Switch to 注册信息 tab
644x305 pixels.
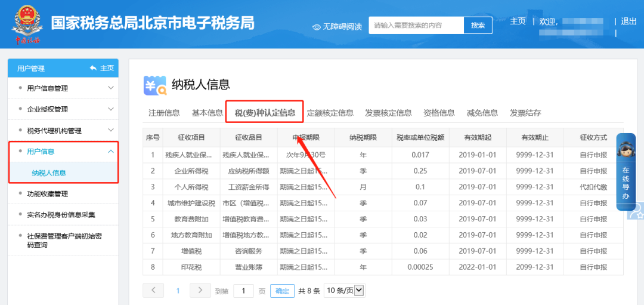click(164, 113)
